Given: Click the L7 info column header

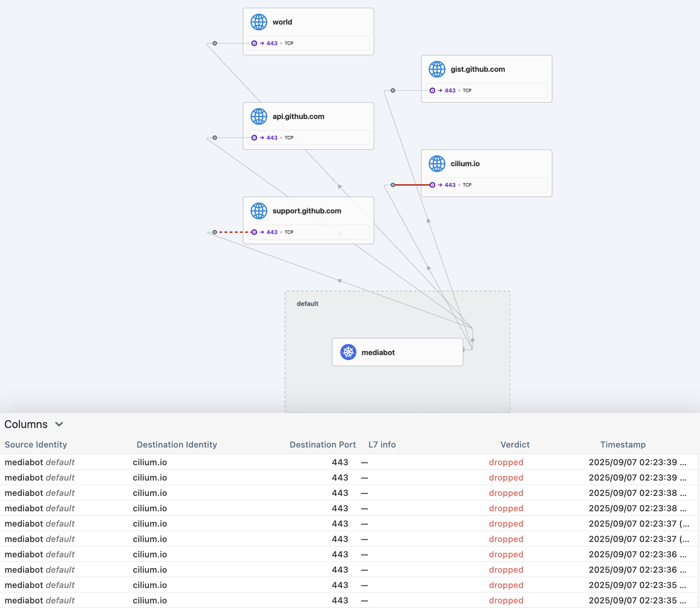Looking at the screenshot, I should click(x=382, y=444).
